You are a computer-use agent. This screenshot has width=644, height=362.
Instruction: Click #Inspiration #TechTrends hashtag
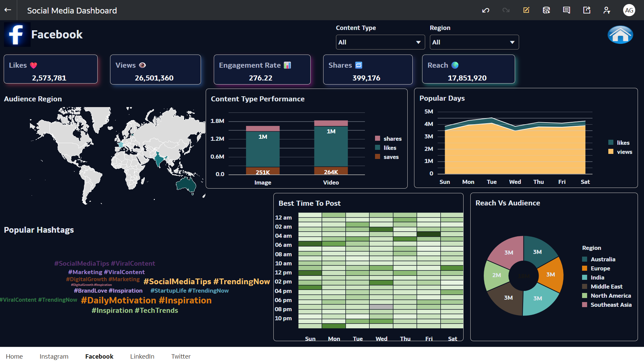click(x=135, y=310)
